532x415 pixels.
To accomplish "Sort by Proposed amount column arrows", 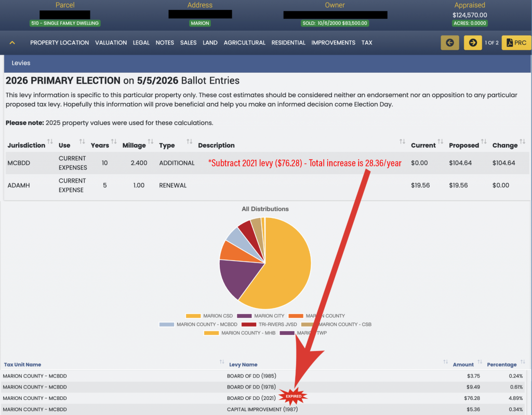I will (484, 142).
